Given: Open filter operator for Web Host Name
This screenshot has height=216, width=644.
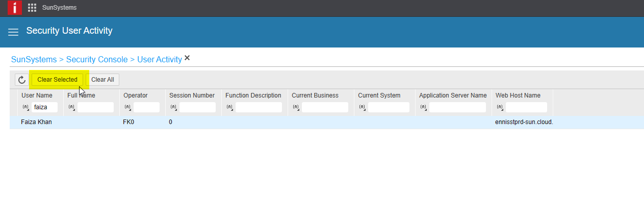Looking at the screenshot, I should pos(500,107).
